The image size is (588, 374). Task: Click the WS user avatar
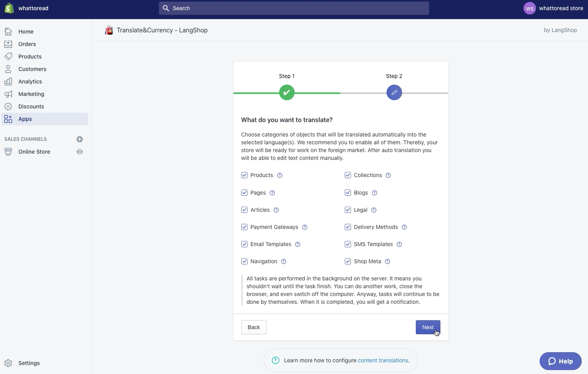530,8
